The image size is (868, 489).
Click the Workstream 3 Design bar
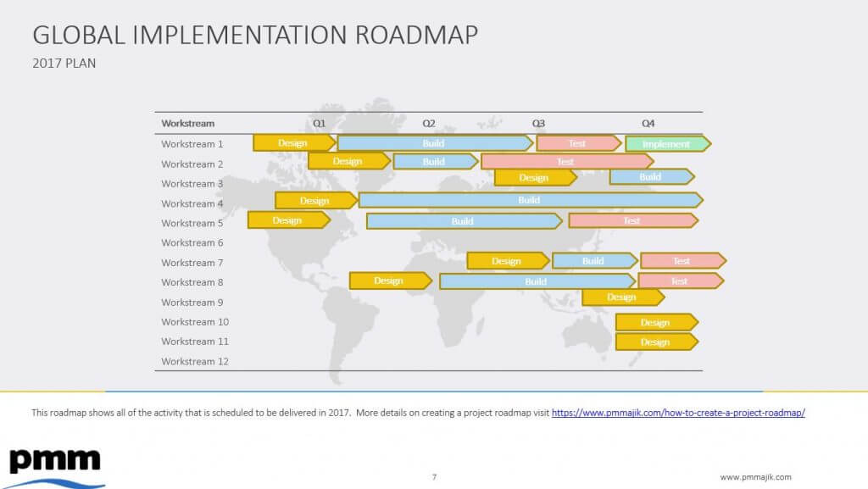click(x=534, y=178)
